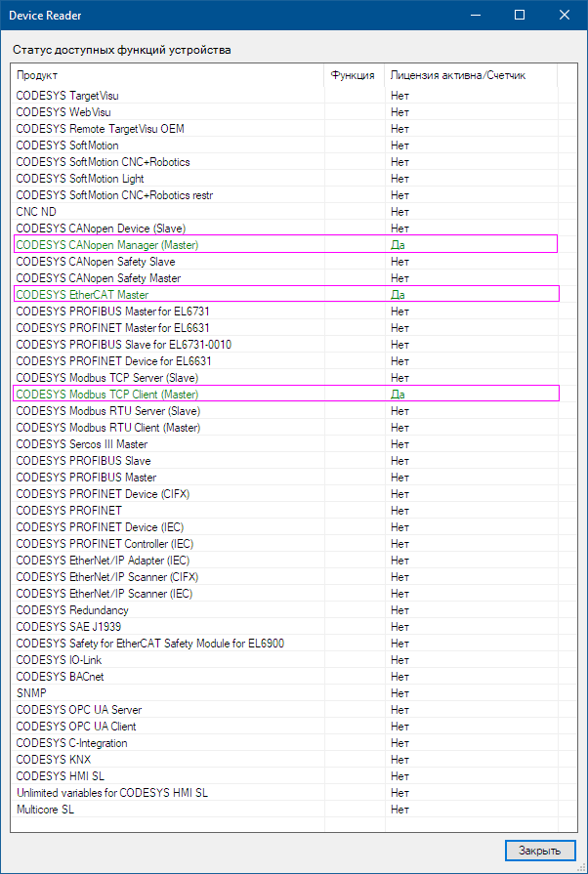This screenshot has width=588, height=874.
Task: Close the Device Reader window
Action: (564, 15)
